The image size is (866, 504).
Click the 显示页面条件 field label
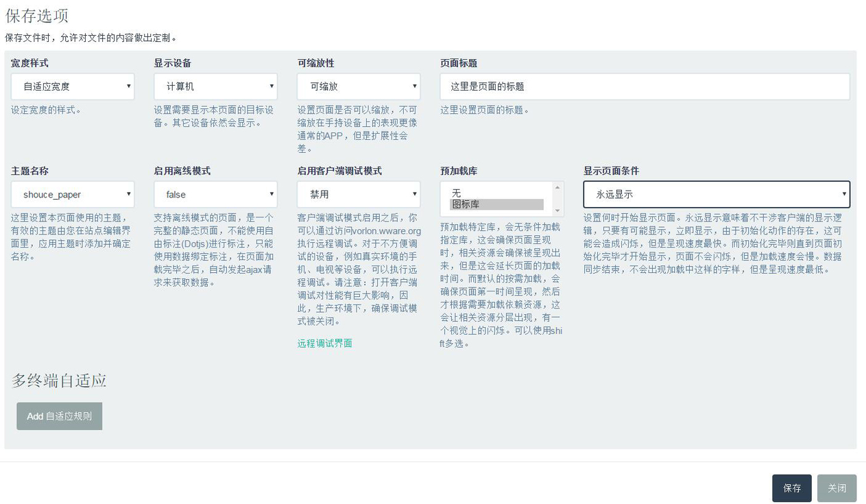(x=611, y=171)
